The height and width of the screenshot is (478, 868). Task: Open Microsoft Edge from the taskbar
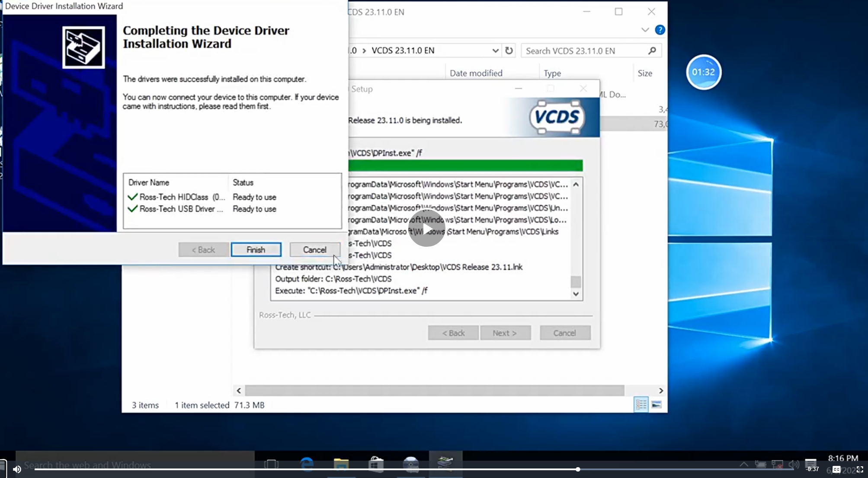tap(307, 464)
